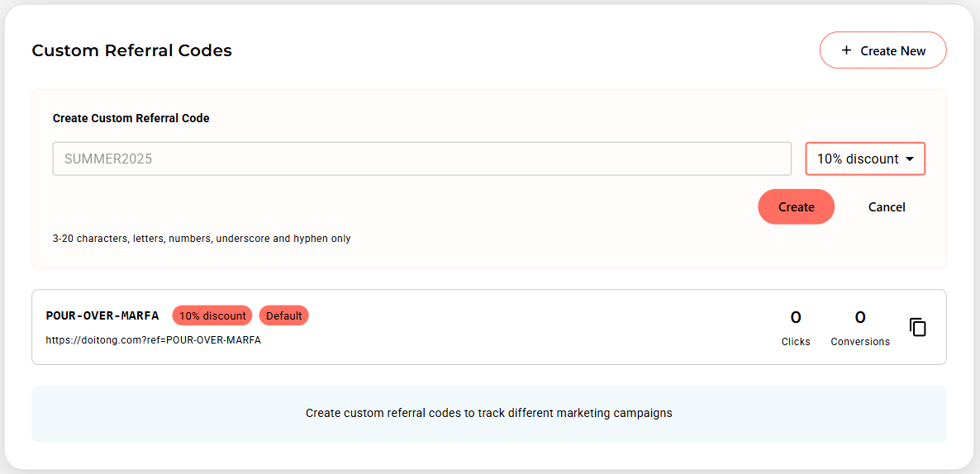This screenshot has height=474, width=980.
Task: Click the character rules hint text
Action: pyautogui.click(x=202, y=239)
